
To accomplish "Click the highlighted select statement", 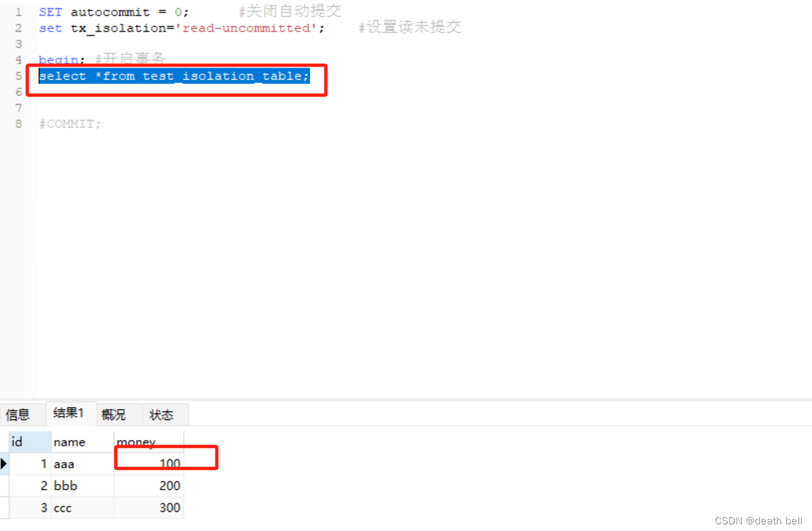I will tap(174, 76).
